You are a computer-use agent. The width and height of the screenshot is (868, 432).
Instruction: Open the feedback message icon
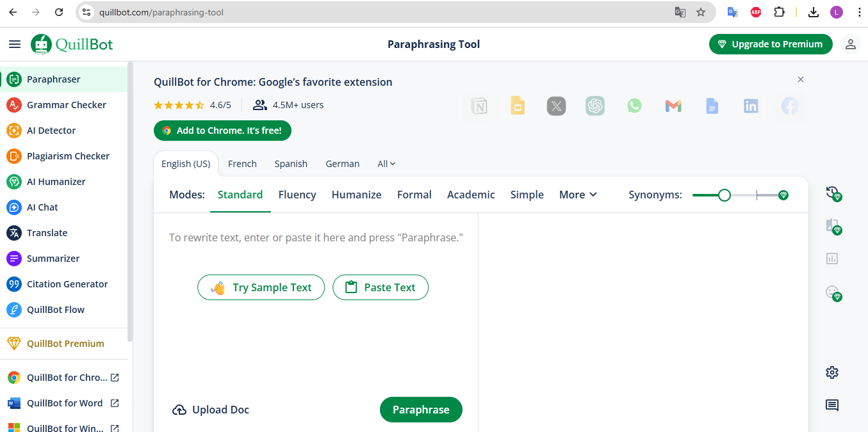pos(832,405)
